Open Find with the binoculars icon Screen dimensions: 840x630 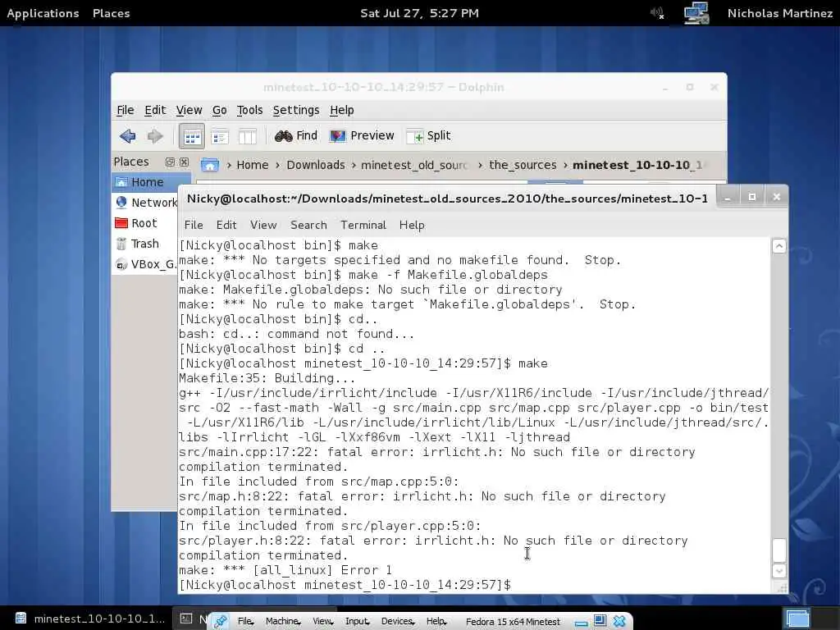[x=295, y=136]
